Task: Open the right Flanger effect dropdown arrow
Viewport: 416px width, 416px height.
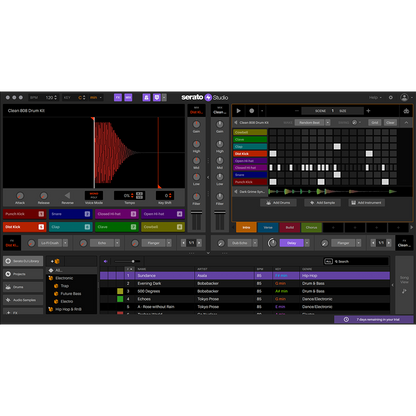Action: tap(359, 243)
